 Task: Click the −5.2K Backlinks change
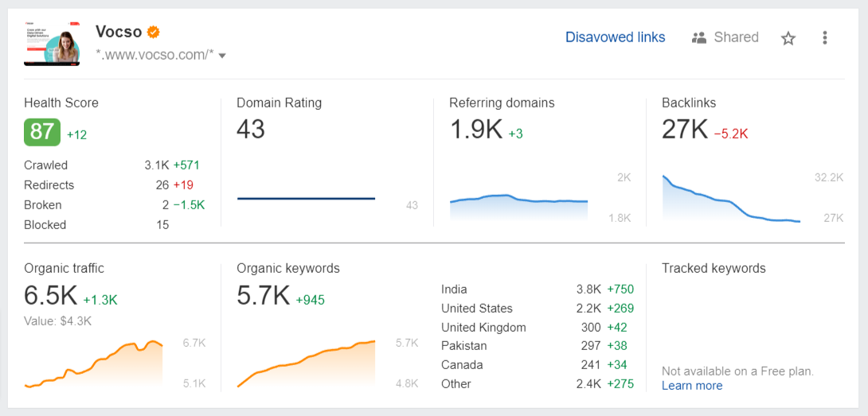tap(731, 134)
